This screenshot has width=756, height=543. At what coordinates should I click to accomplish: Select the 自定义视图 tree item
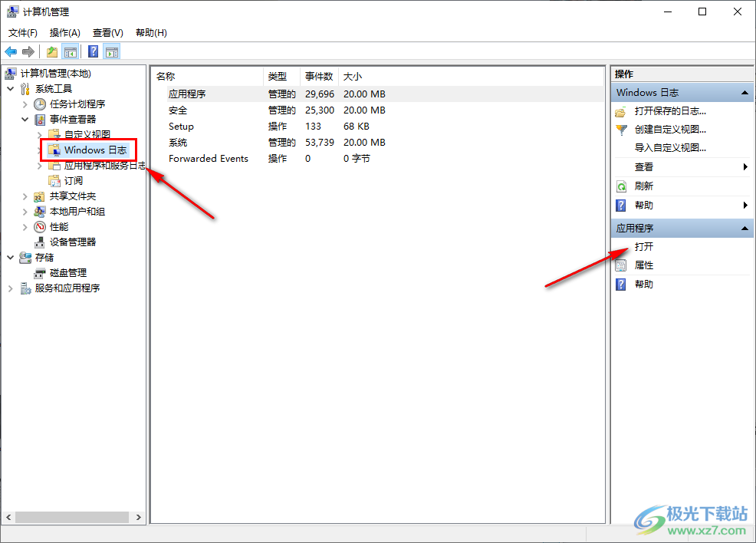tap(87, 134)
